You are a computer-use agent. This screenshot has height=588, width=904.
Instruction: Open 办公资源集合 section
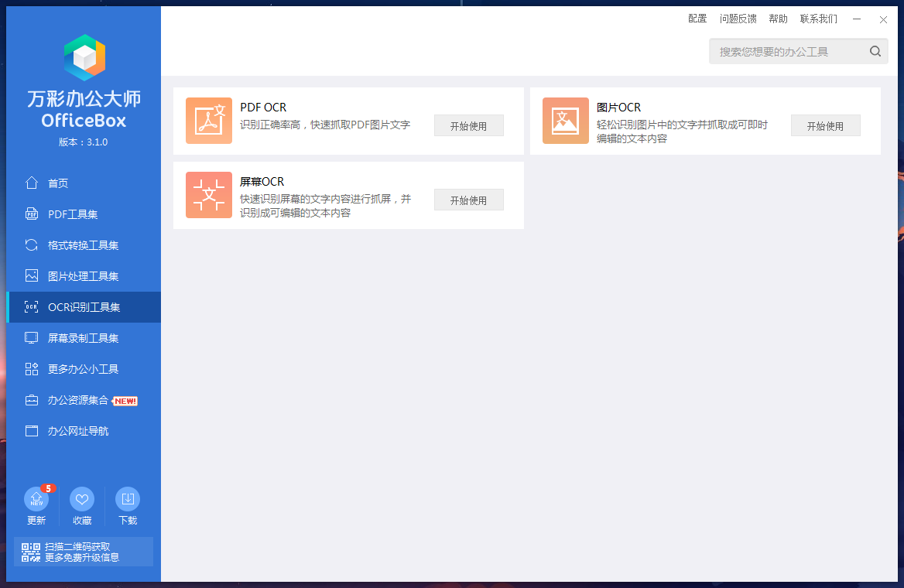click(84, 400)
